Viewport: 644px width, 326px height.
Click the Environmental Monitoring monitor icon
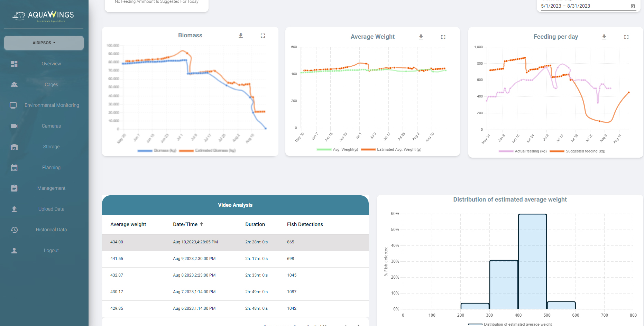(13, 105)
